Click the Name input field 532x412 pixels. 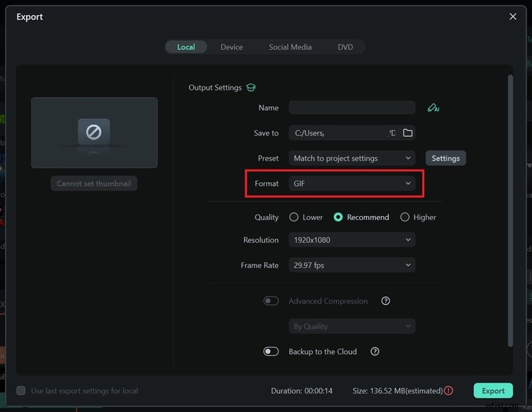point(352,108)
